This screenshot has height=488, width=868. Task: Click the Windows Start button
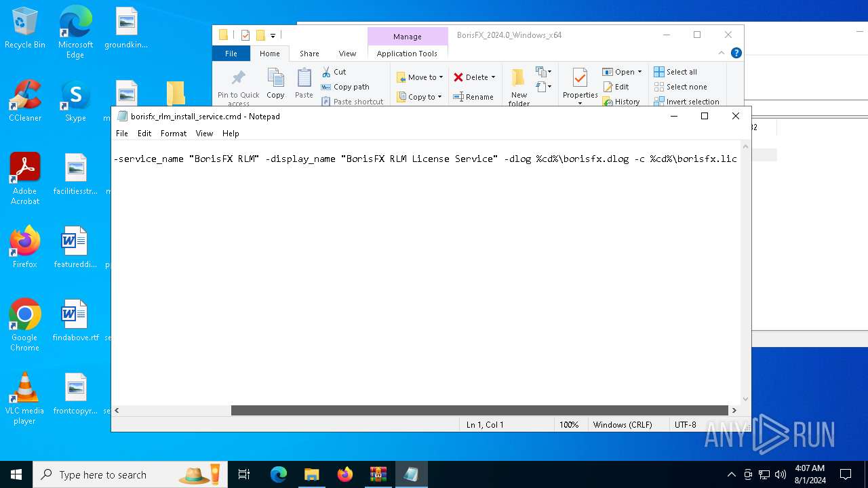[x=16, y=474]
